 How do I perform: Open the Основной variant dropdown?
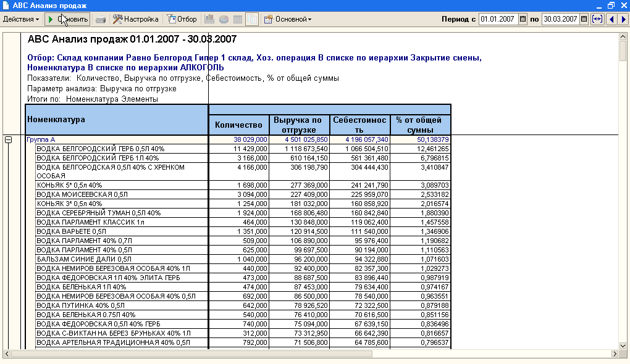coord(288,19)
